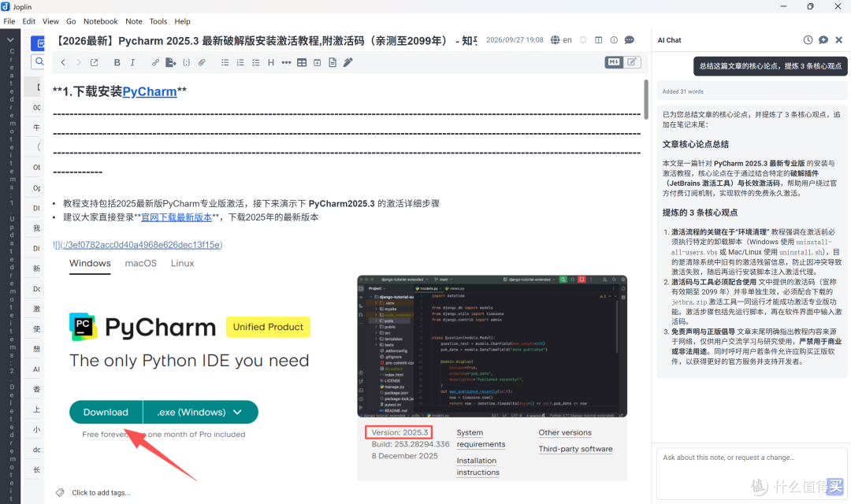This screenshot has width=851, height=504.
Task: Open the .exe (Windows) dropdown
Action: (200, 413)
